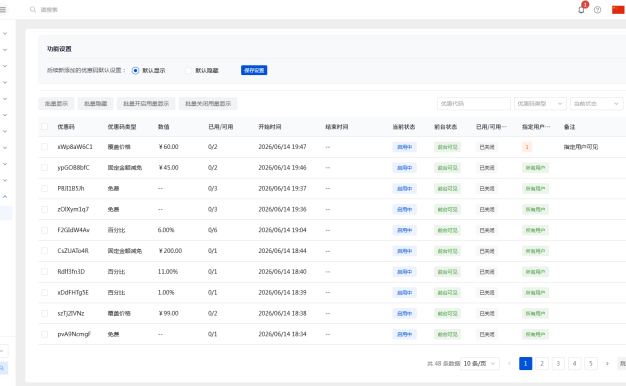The height and width of the screenshot is (386, 626).
Task: Select the 默认隐藏 radio option
Action: (x=188, y=70)
